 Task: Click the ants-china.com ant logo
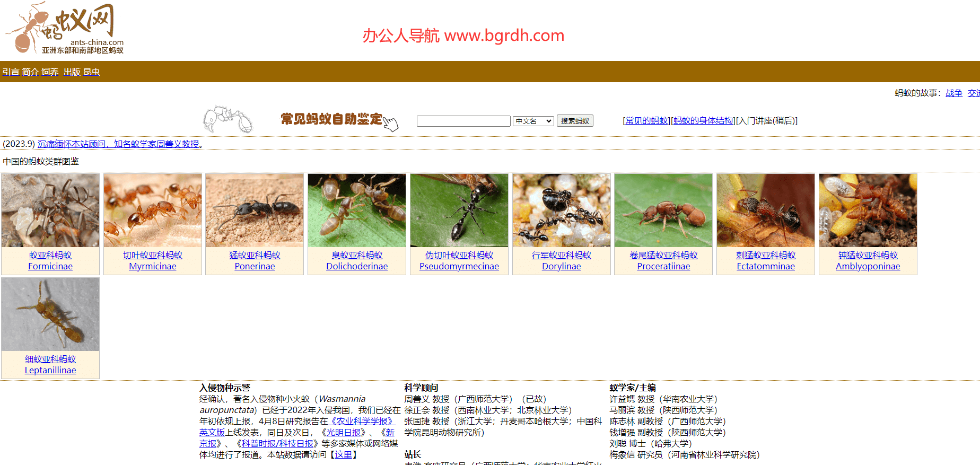click(65, 29)
